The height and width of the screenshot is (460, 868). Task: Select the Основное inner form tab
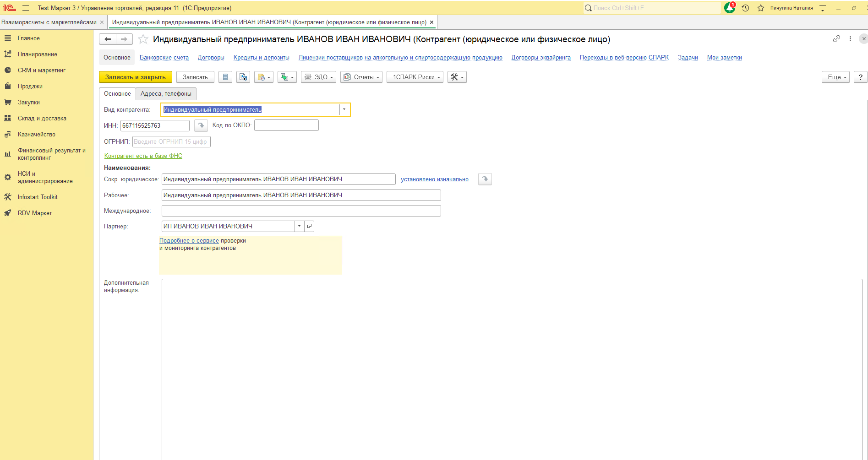(x=117, y=93)
